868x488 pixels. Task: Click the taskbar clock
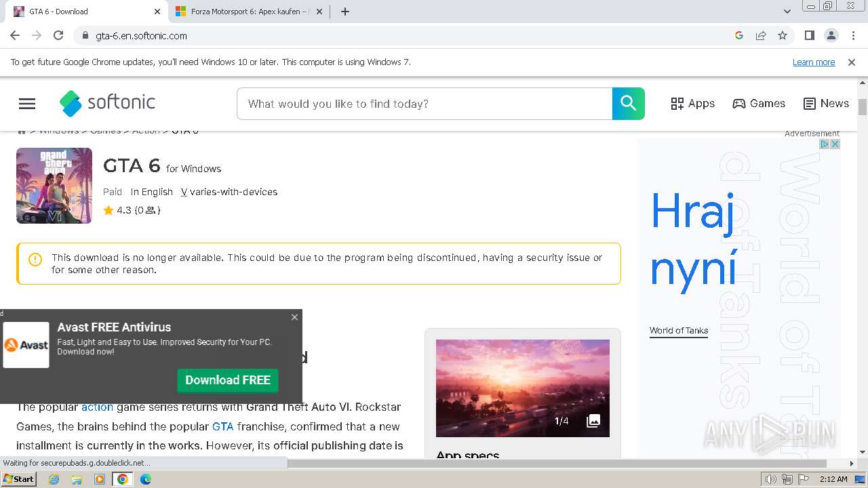[x=833, y=479]
